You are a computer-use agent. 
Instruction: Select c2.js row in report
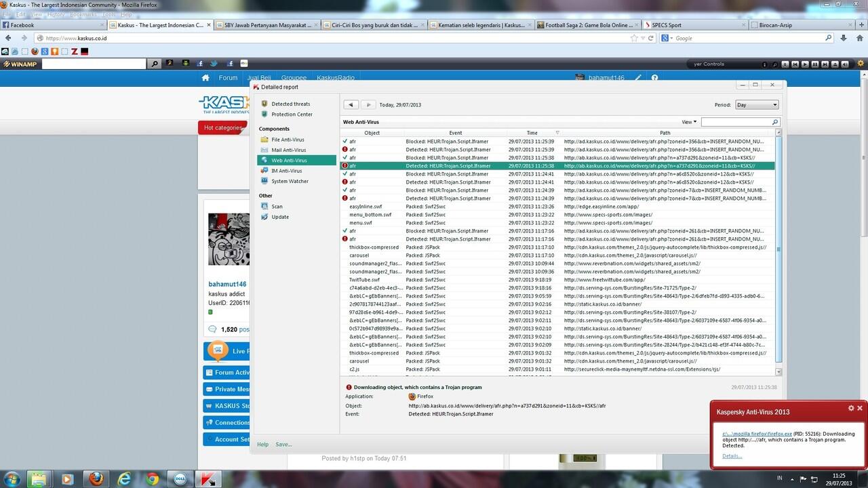pos(557,369)
